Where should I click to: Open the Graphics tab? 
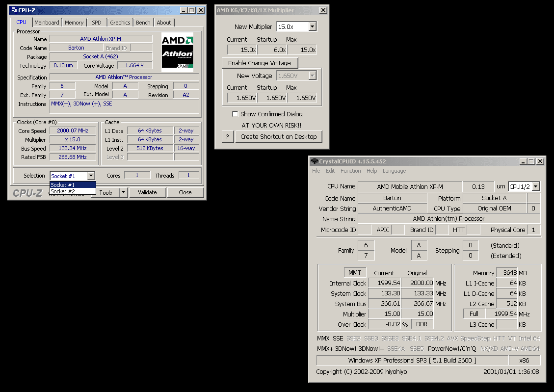[x=120, y=23]
